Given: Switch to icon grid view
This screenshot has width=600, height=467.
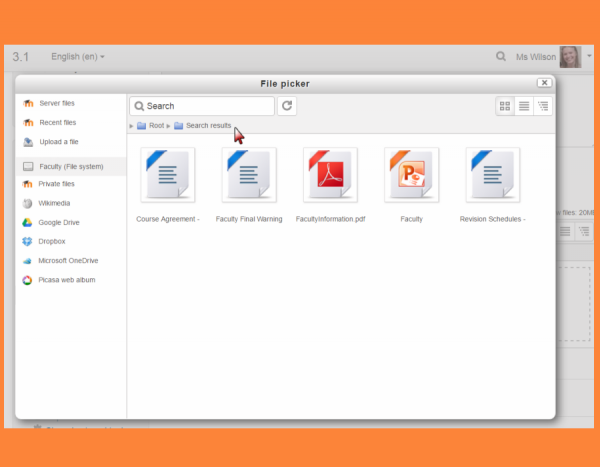Looking at the screenshot, I should [505, 106].
